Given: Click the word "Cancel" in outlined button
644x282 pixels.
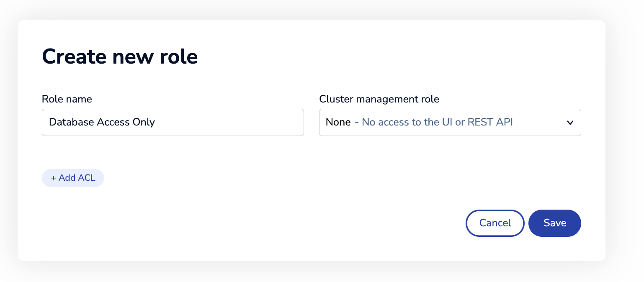Looking at the screenshot, I should [x=495, y=223].
